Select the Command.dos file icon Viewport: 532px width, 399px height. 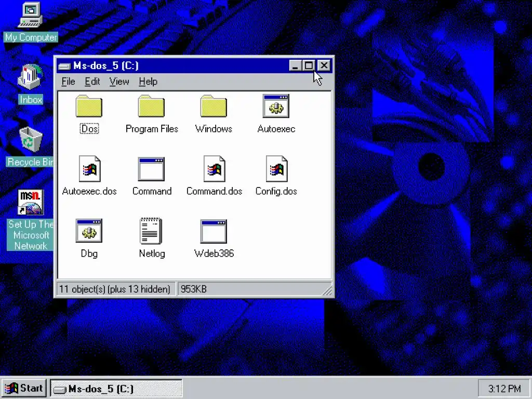coord(215,169)
